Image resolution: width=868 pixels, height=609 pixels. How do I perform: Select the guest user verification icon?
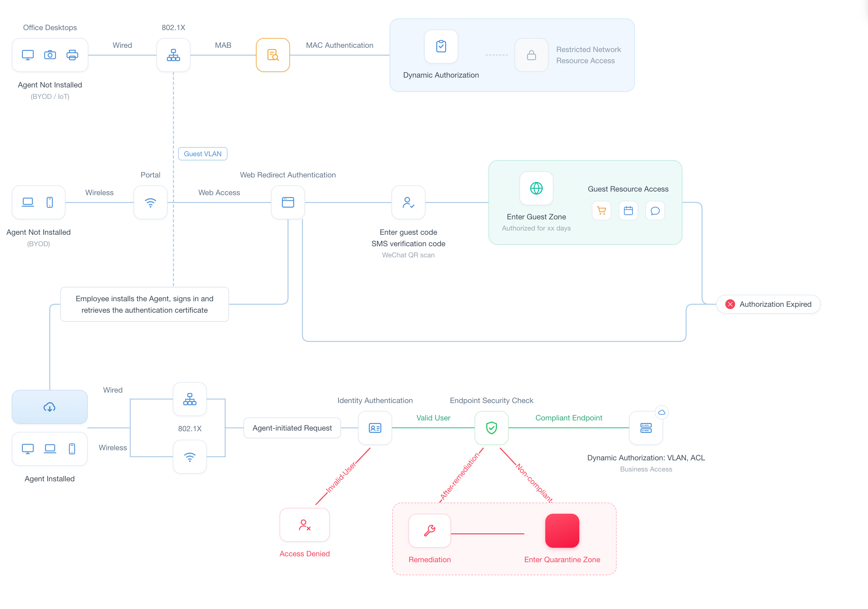coord(408,202)
